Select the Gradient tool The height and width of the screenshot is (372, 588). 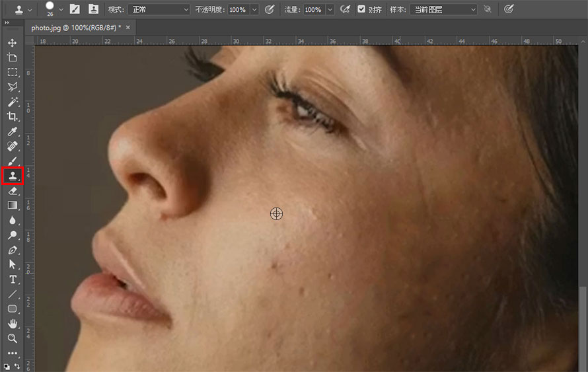[13, 205]
